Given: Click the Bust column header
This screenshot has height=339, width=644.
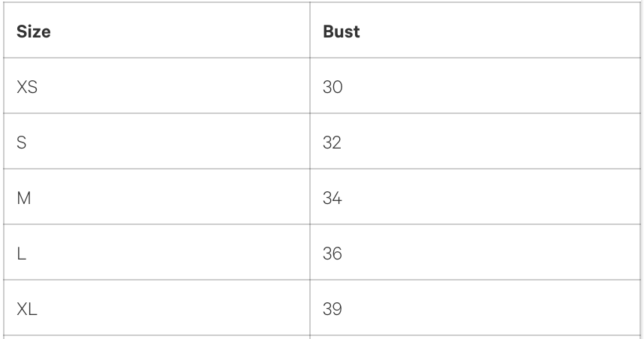Looking at the screenshot, I should click(341, 34).
